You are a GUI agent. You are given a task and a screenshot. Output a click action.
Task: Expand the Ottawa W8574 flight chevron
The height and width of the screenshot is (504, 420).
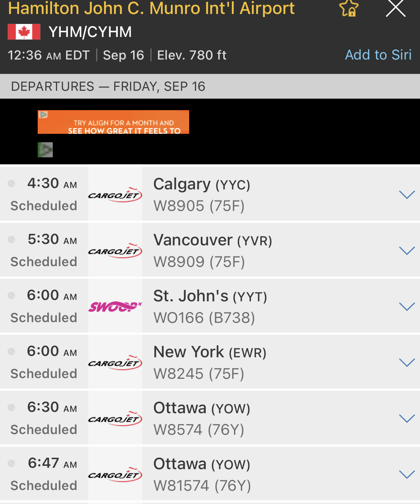(407, 419)
